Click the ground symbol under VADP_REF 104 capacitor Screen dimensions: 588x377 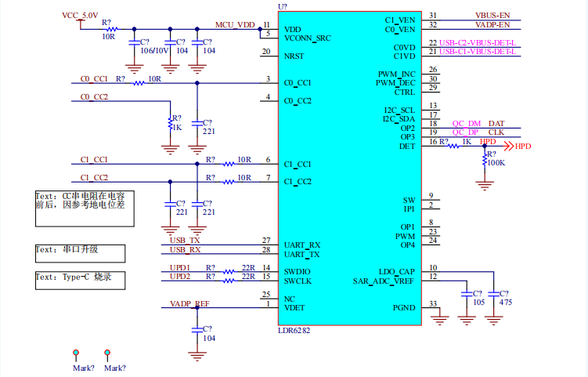pyautogui.click(x=197, y=356)
